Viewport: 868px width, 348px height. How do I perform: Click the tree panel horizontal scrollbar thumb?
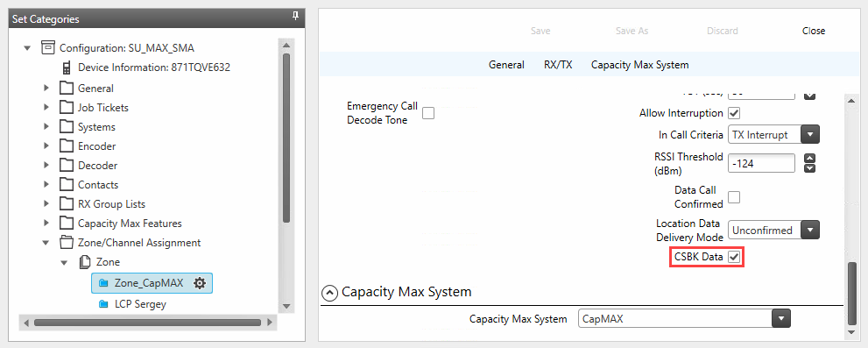pos(146,322)
